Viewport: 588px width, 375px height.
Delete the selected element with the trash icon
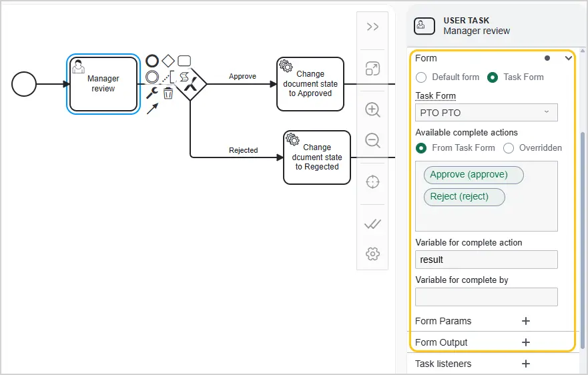[x=168, y=93]
